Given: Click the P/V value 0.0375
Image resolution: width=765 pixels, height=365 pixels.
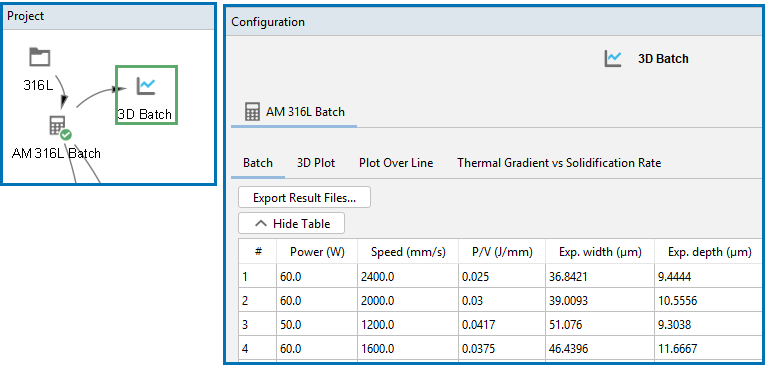Looking at the screenshot, I should 502,348.
